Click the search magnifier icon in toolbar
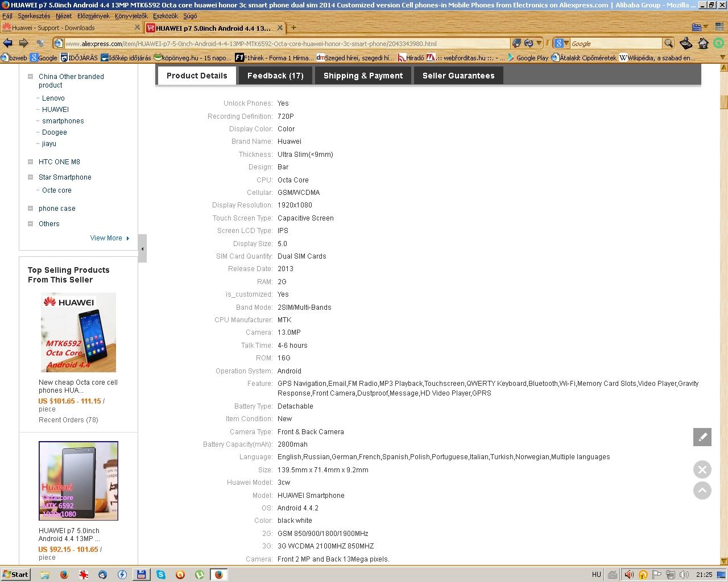728x582 pixels. point(669,43)
